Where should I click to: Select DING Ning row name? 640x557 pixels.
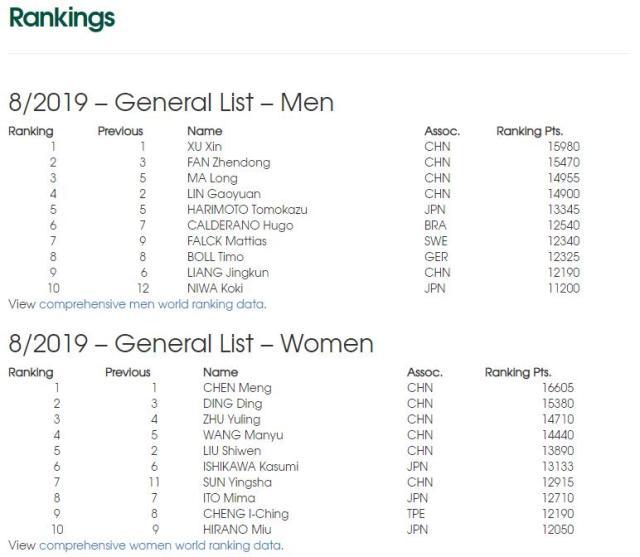233,404
